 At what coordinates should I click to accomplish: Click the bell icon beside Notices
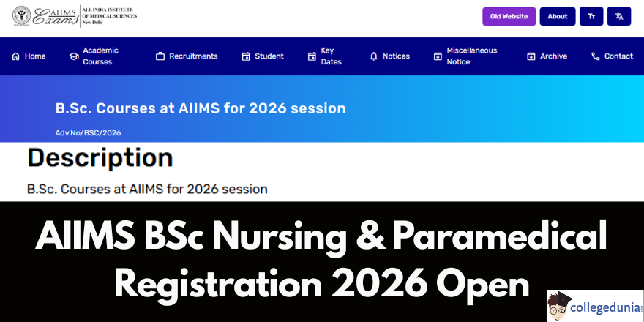click(x=373, y=56)
